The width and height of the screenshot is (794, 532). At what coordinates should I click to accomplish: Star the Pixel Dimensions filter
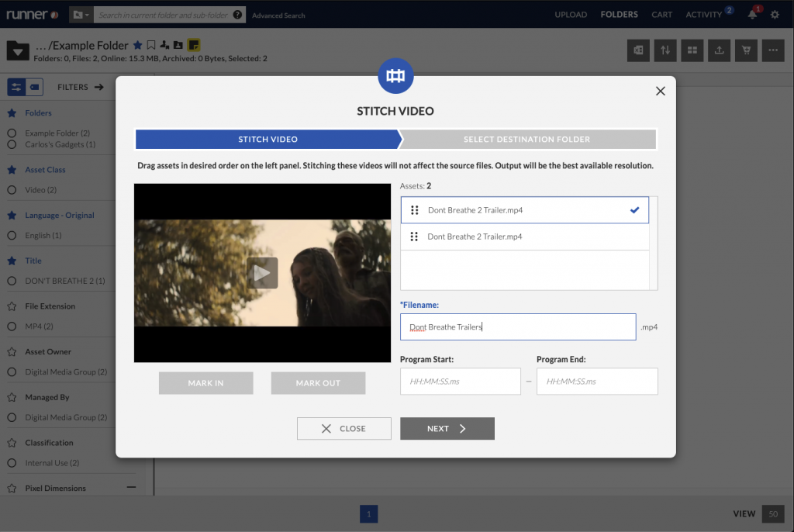tap(12, 489)
